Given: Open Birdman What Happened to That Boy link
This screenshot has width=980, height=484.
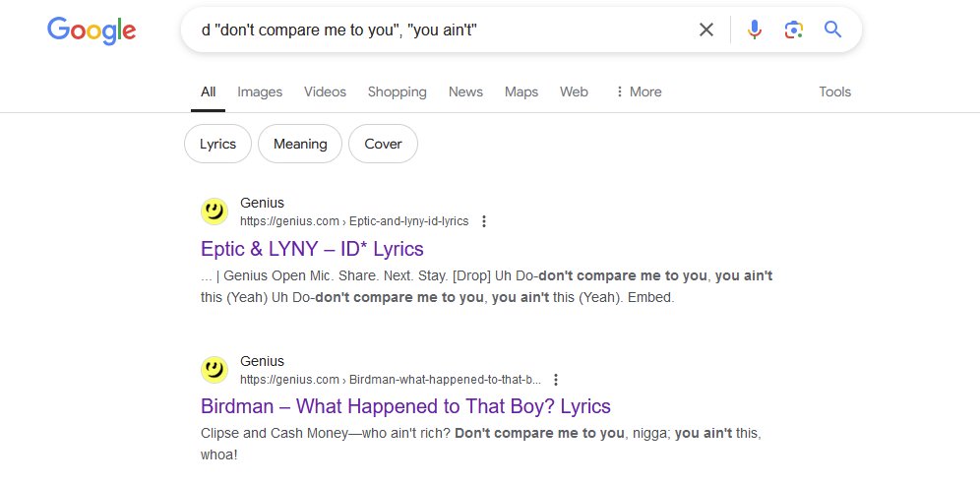Looking at the screenshot, I should click(405, 406).
